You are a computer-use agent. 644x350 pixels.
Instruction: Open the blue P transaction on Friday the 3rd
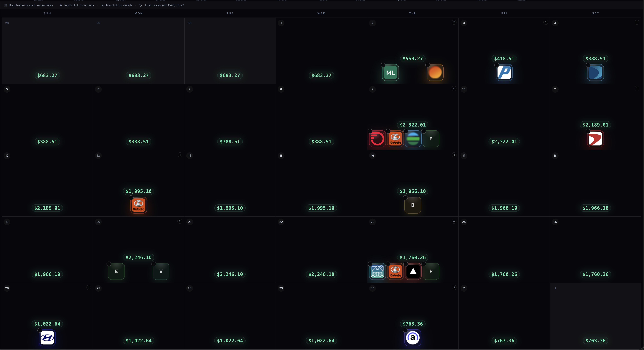click(x=504, y=72)
